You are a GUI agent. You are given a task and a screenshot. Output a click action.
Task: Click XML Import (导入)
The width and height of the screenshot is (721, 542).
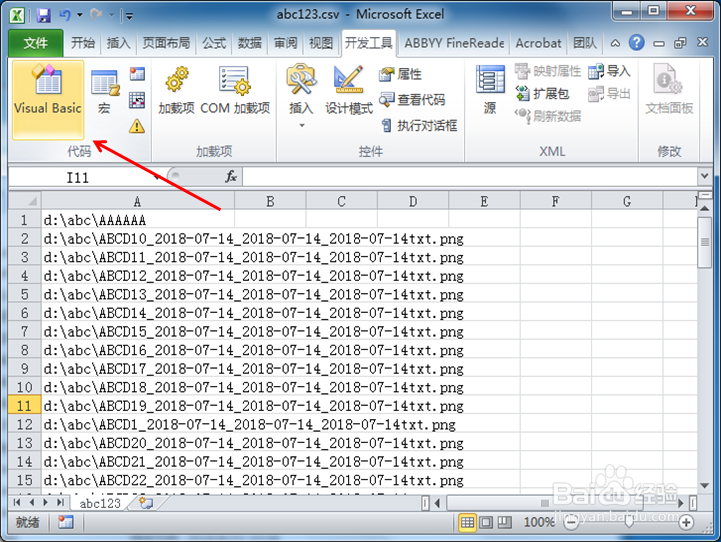pyautogui.click(x=609, y=71)
